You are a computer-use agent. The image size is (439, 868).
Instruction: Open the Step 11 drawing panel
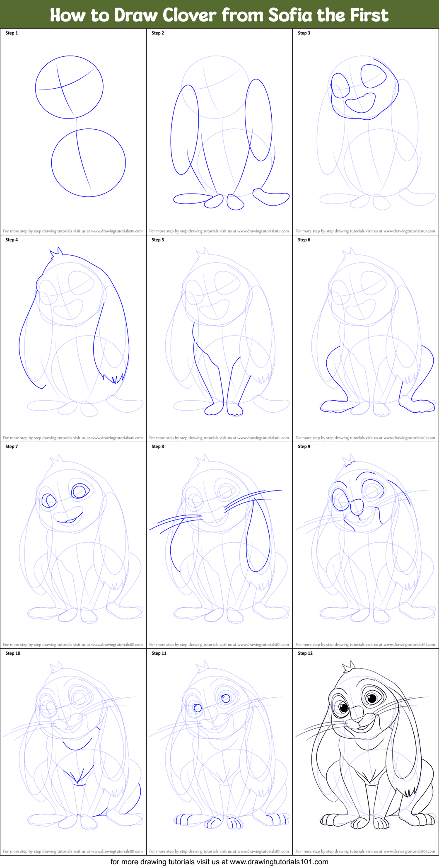click(219, 752)
